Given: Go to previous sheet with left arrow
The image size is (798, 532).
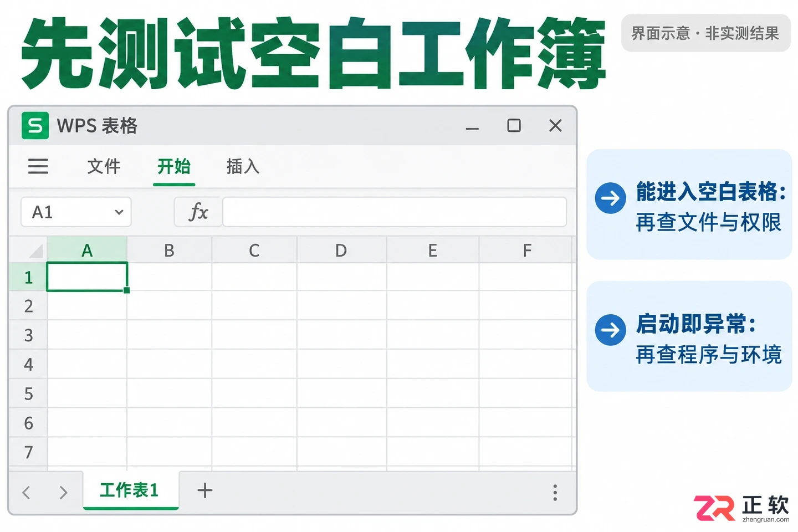Looking at the screenshot, I should point(26,492).
